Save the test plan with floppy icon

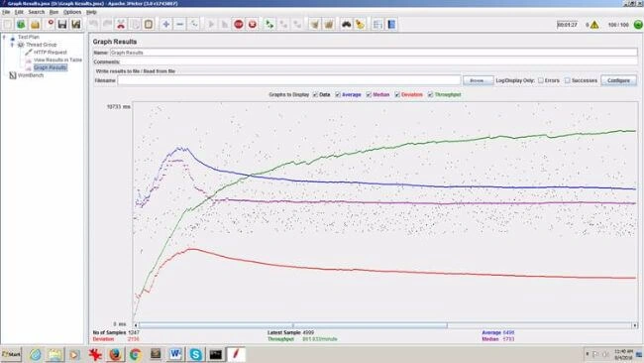click(x=62, y=24)
